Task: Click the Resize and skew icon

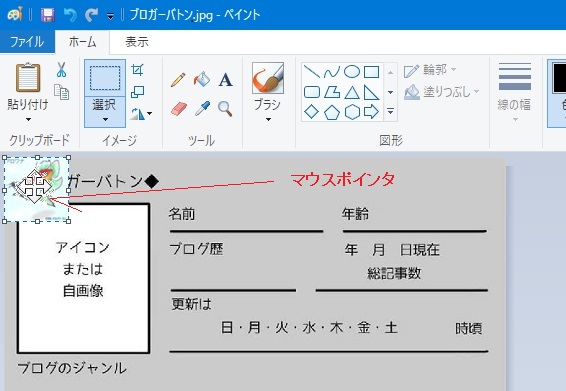Action: pyautogui.click(x=138, y=92)
